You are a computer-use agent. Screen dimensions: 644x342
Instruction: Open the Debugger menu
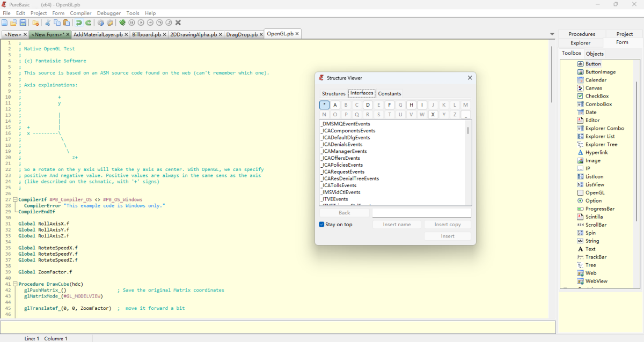108,13
